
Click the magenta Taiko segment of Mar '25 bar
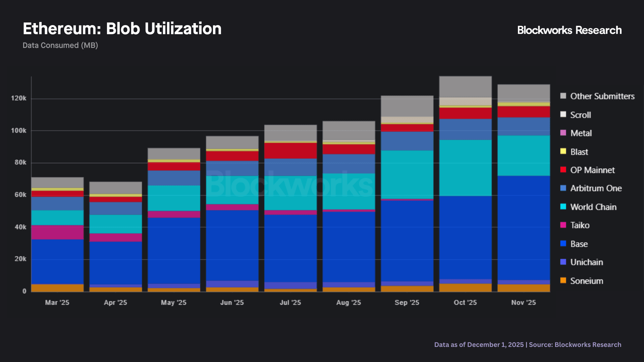pos(57,232)
